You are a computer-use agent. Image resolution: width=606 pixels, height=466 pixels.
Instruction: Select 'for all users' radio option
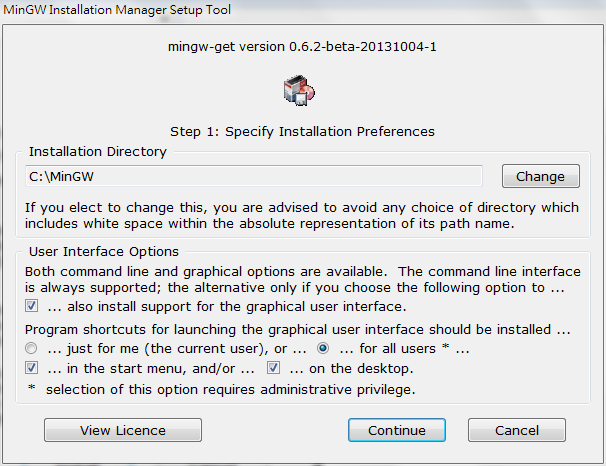(323, 348)
